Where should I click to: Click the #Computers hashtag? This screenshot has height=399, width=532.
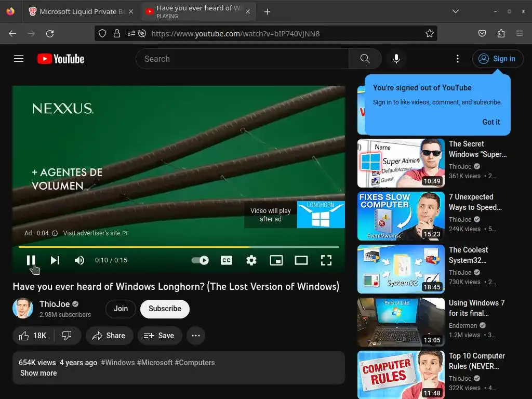(195, 362)
